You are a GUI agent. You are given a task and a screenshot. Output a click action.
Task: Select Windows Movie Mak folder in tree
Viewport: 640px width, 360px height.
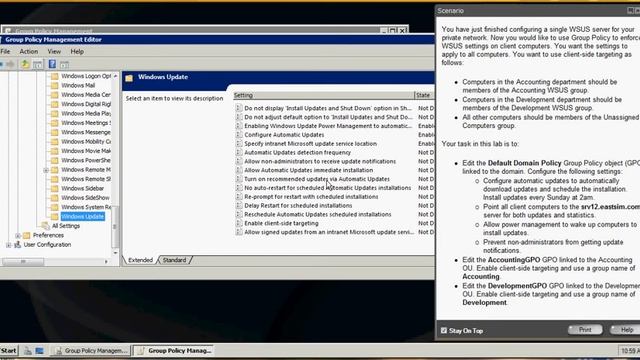pos(86,151)
